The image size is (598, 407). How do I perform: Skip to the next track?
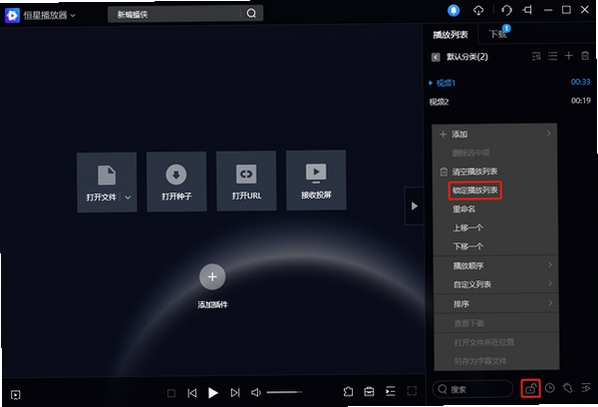coord(235,392)
